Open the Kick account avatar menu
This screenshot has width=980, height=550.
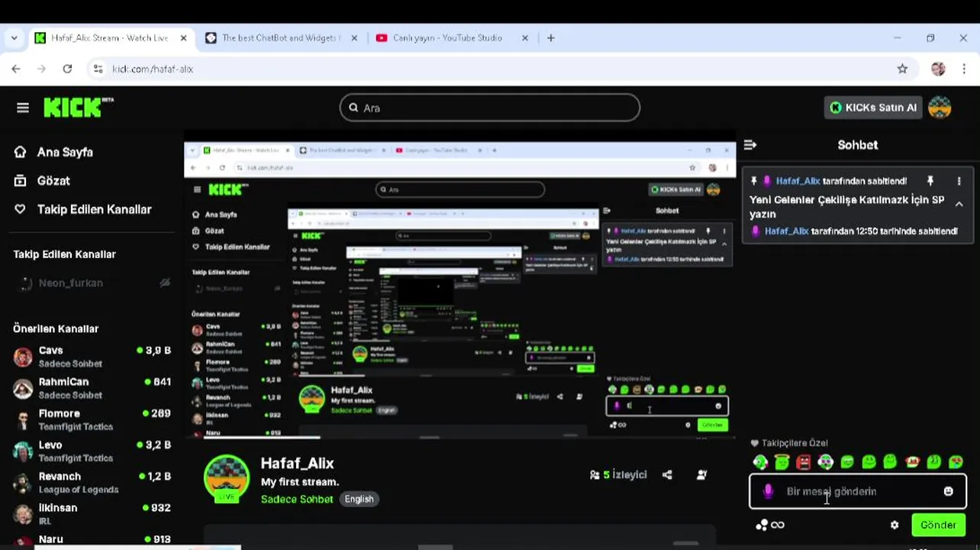[x=940, y=108]
